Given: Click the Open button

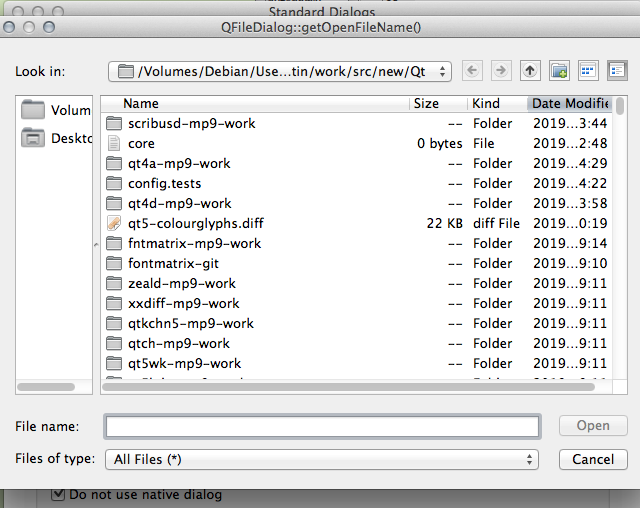Looking at the screenshot, I should click(x=592, y=425).
